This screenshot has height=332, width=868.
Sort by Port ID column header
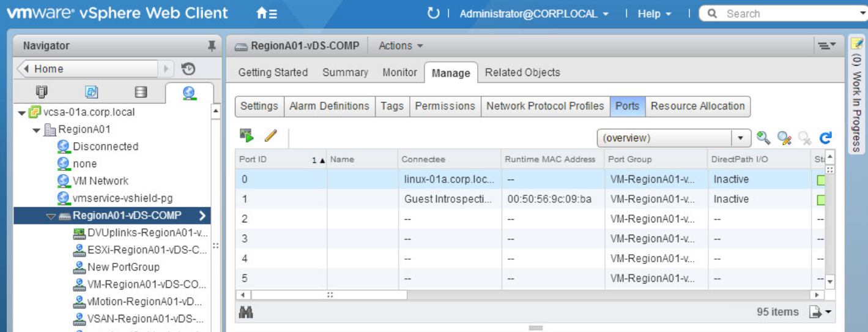(281, 159)
